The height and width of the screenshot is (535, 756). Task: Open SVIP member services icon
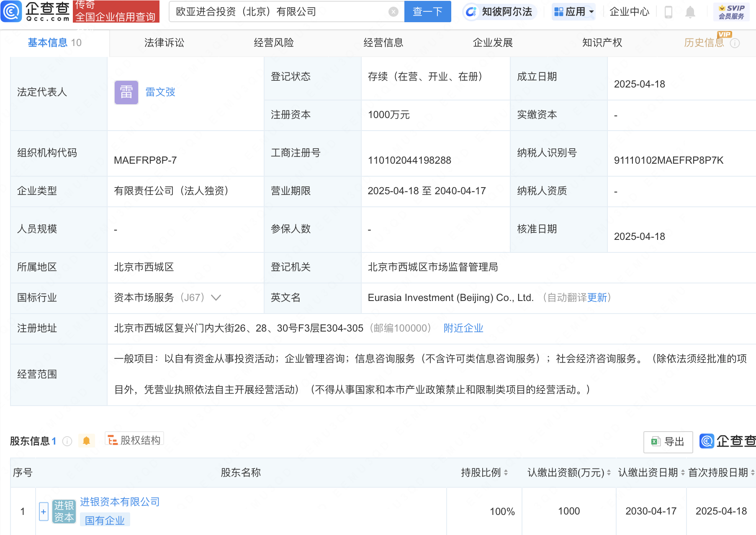pos(731,12)
